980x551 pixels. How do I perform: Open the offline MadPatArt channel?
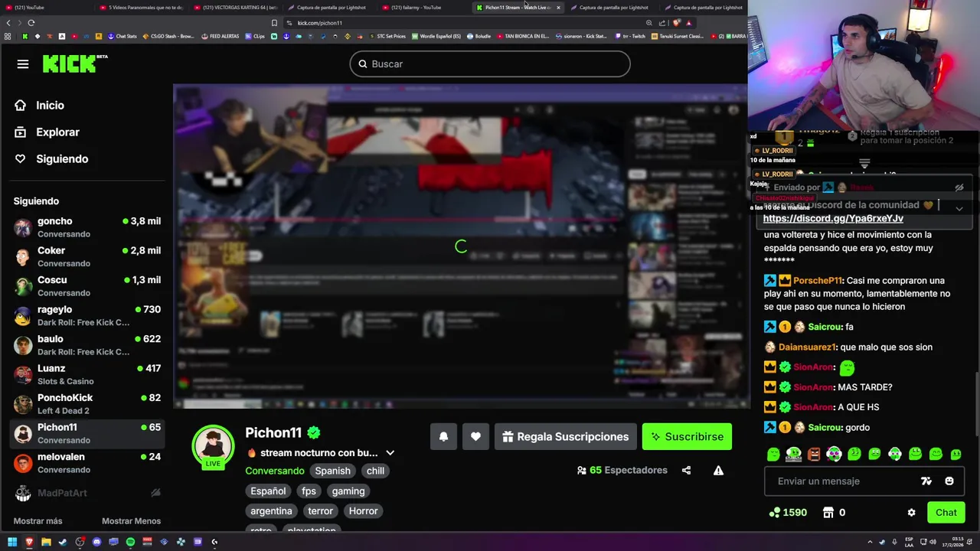click(88, 493)
